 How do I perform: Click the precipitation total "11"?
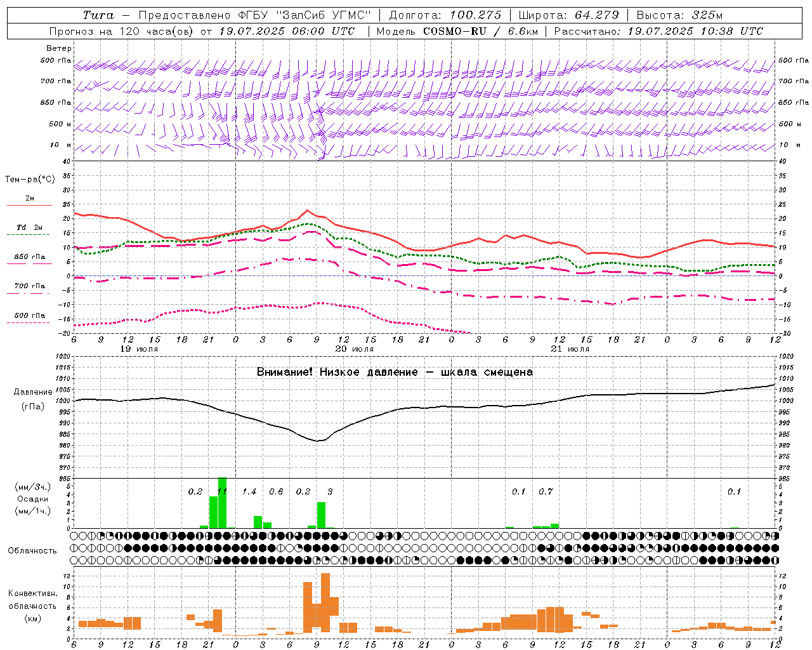point(222,492)
